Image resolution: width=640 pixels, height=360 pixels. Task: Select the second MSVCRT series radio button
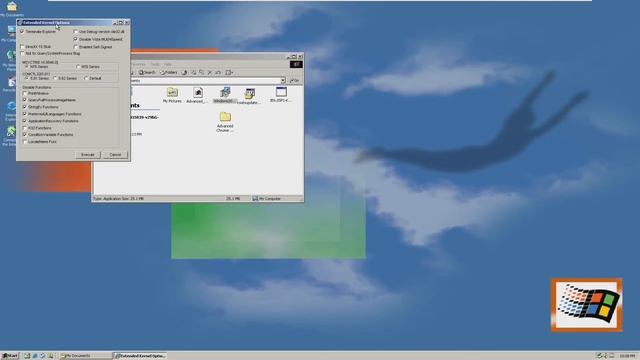pos(78,67)
